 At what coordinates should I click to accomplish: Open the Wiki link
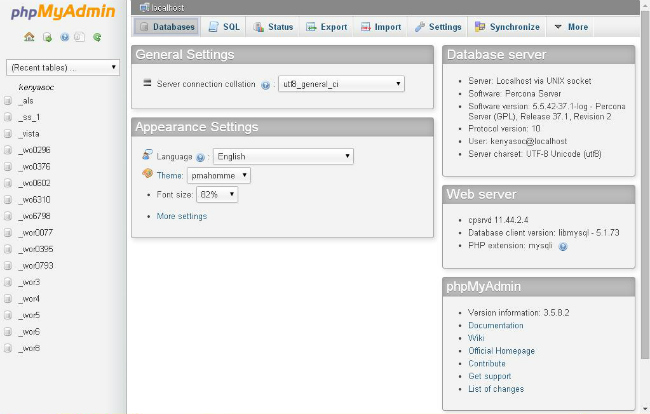point(476,338)
